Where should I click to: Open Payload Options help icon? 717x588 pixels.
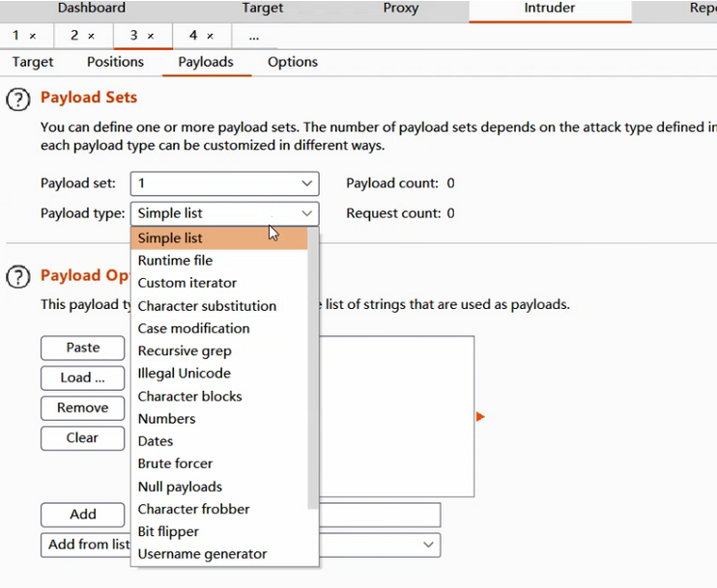point(18,277)
